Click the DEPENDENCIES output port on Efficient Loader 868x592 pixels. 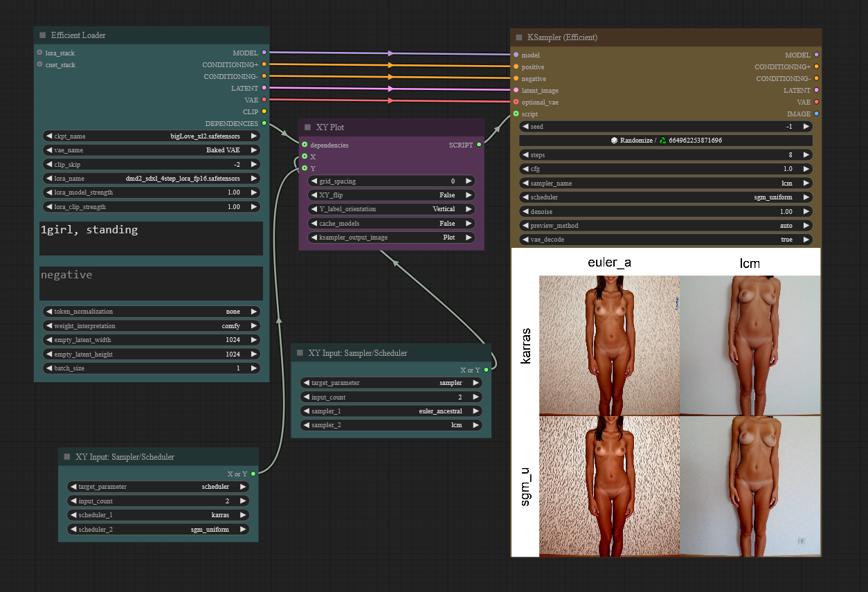[264, 123]
